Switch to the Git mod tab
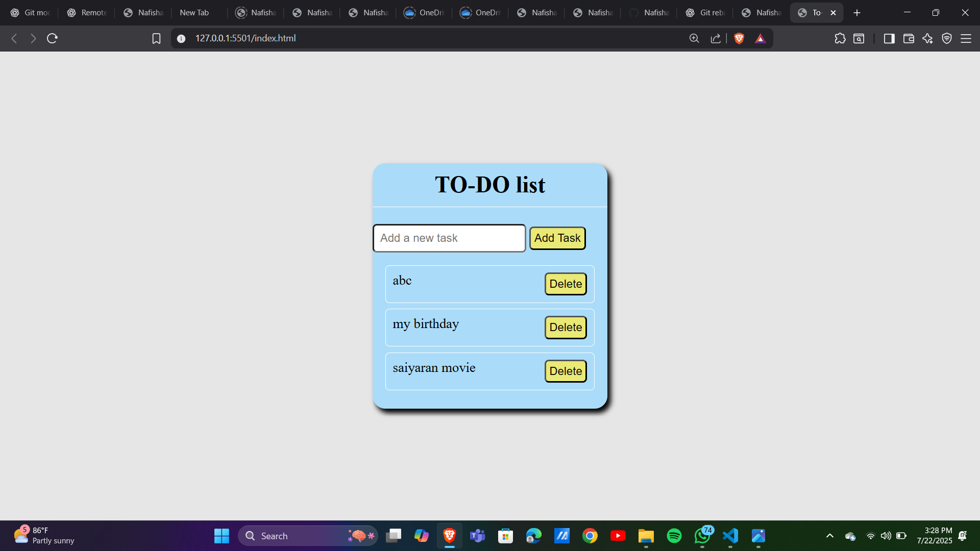 tap(30, 13)
